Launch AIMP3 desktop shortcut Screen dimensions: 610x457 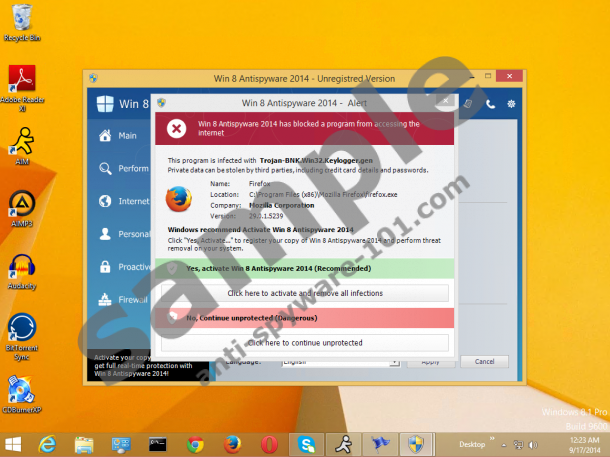(22, 208)
